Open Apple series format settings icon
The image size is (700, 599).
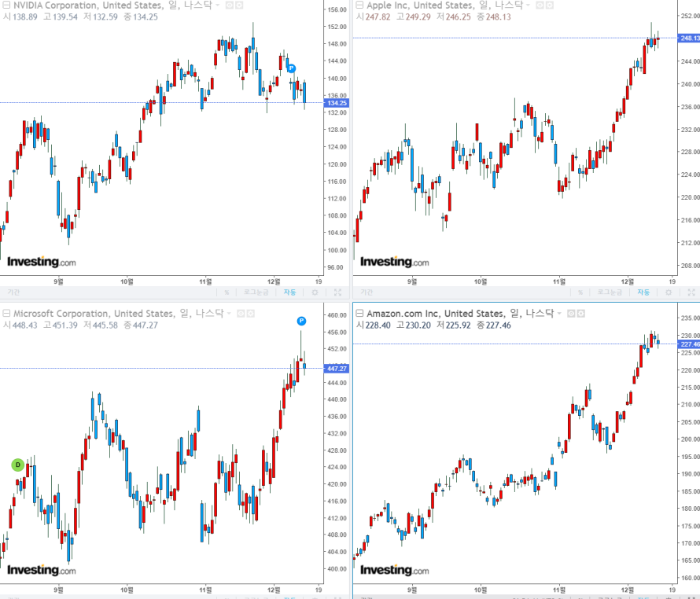[x=550, y=6]
